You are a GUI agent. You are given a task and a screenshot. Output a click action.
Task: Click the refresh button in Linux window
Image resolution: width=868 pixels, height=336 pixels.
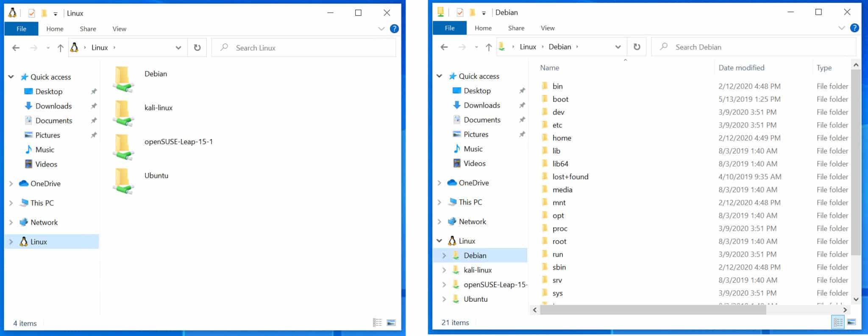click(197, 47)
